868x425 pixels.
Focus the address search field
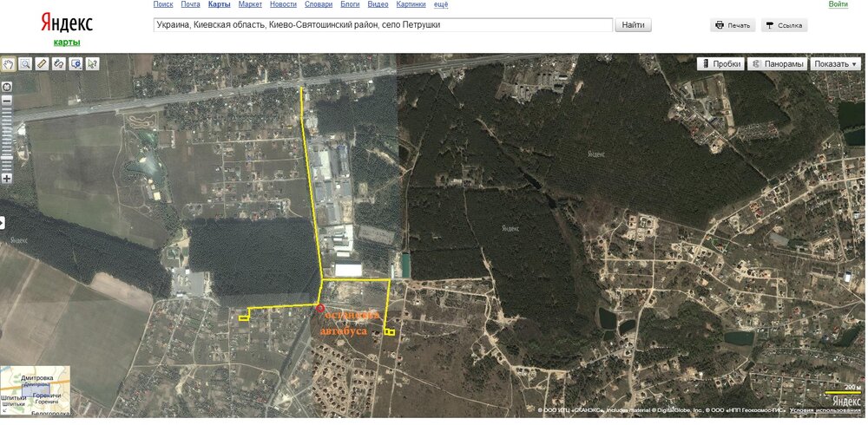(383, 25)
